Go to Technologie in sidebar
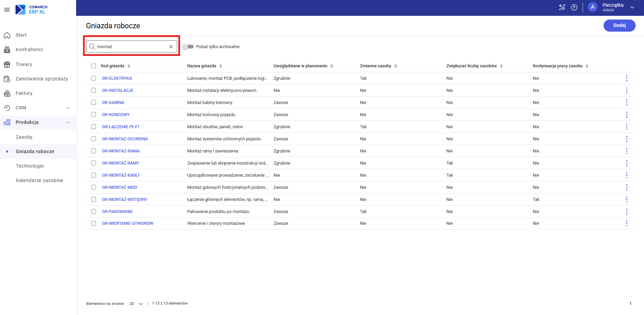Image resolution: width=644 pixels, height=315 pixels. click(30, 166)
